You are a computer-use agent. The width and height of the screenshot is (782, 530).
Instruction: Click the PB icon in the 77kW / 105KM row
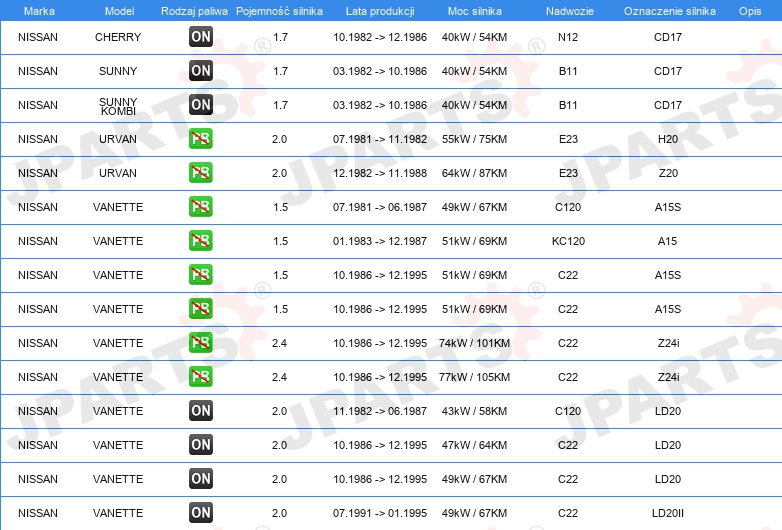pyautogui.click(x=200, y=376)
